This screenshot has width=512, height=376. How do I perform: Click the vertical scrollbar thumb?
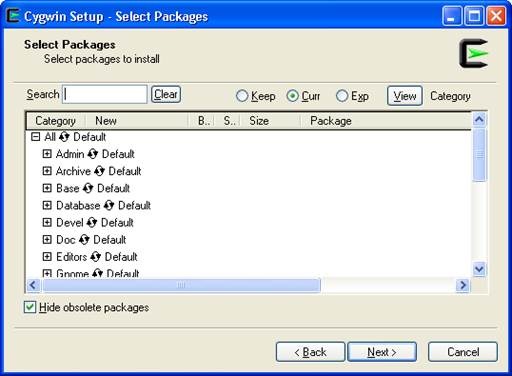coord(479,155)
